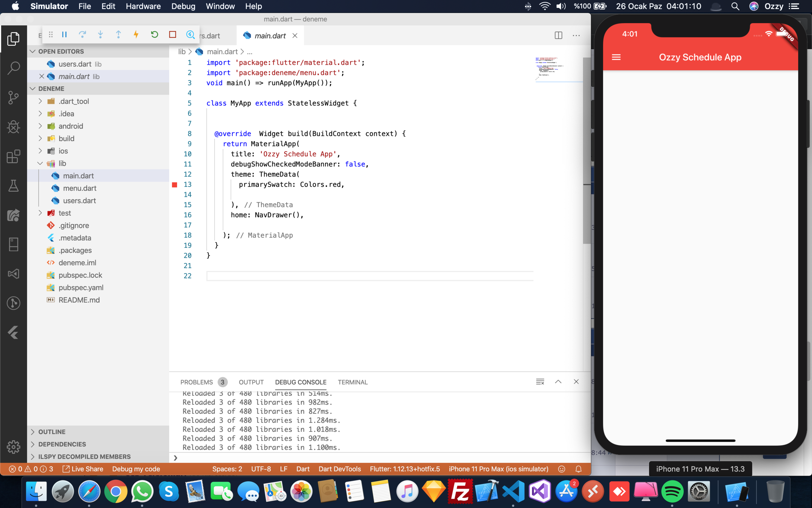Open the Source Control view
The height and width of the screenshot is (508, 812).
click(13, 97)
